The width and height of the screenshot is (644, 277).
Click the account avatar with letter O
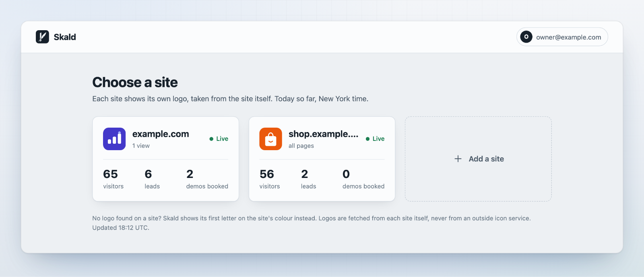(x=526, y=37)
